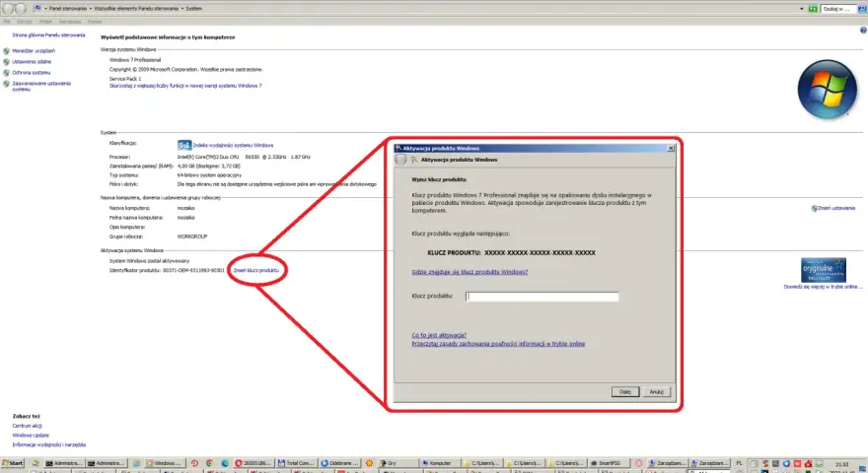Click the genuine Microsoft 'oryginalne' badge
This screenshot has width=868, height=473.
824,270
